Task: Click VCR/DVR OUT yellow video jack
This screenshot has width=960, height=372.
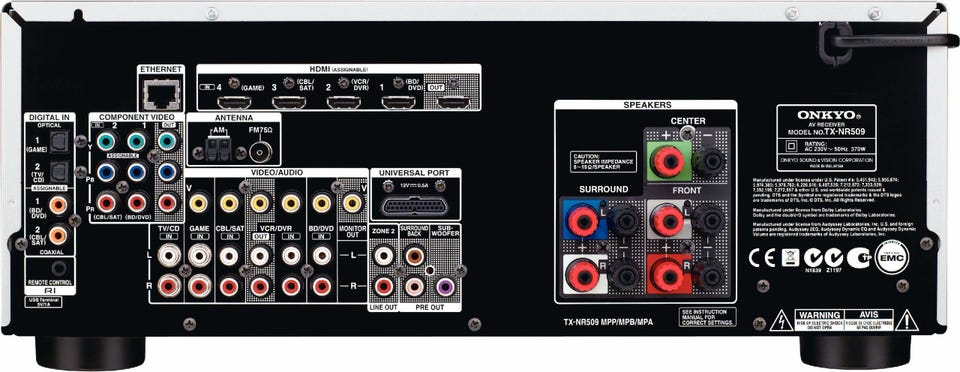Action: tap(260, 203)
